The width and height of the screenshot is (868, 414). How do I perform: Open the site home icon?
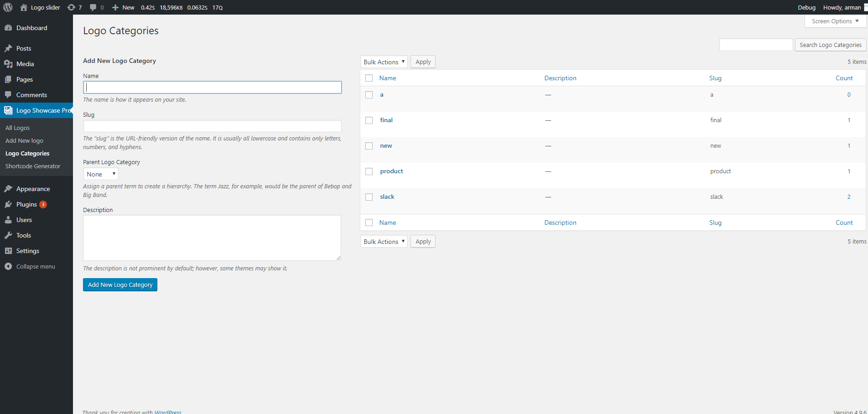click(x=24, y=7)
